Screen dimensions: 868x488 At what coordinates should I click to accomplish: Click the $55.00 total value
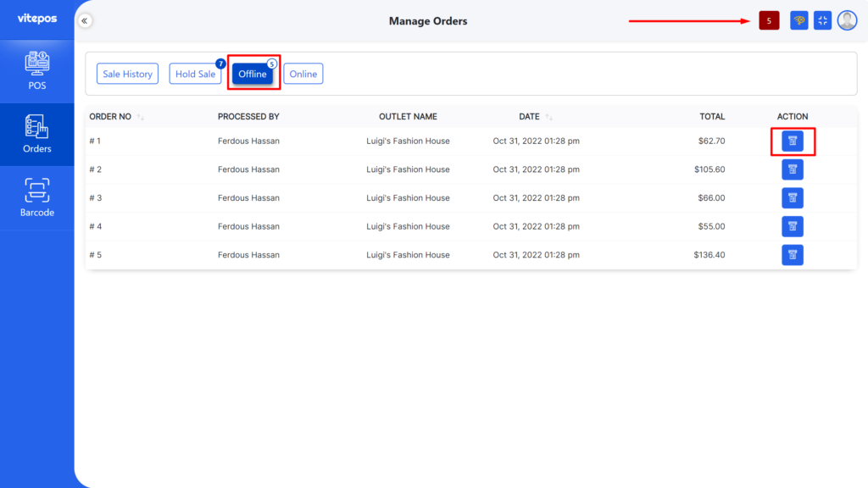pyautogui.click(x=711, y=226)
